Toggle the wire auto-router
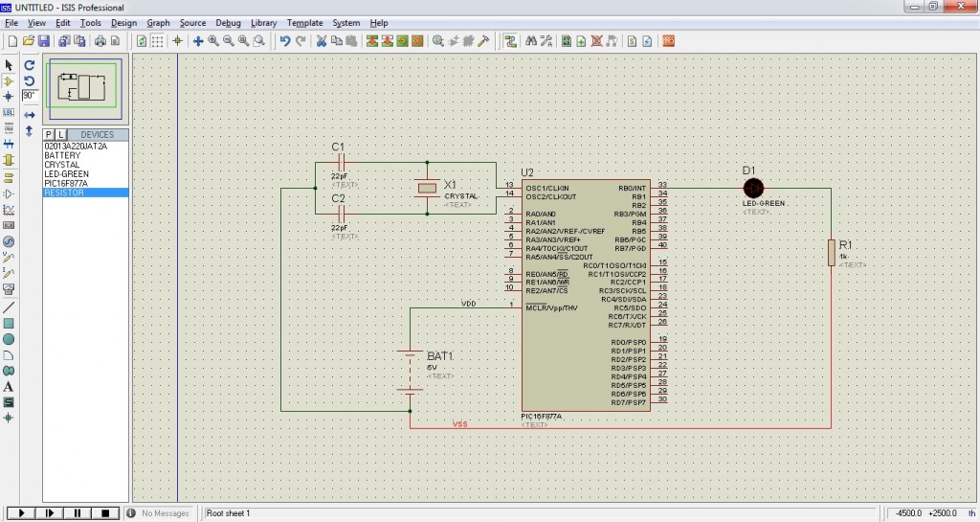Image resolution: width=980 pixels, height=522 pixels. tap(509, 41)
